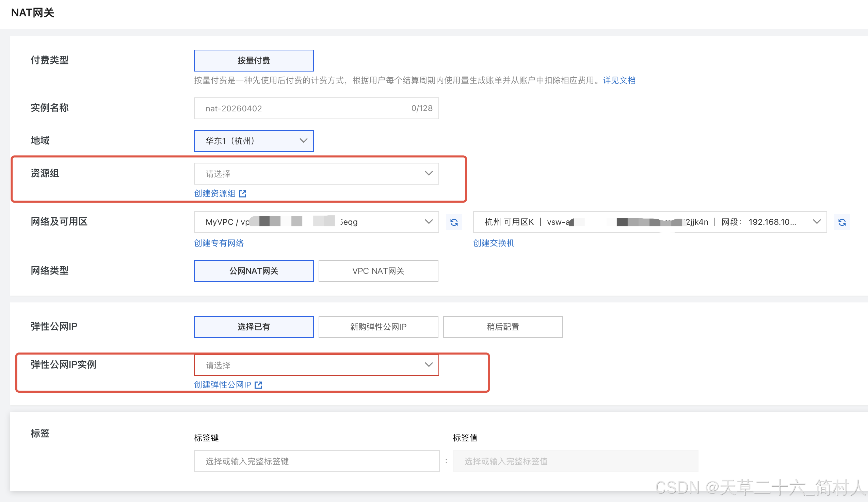Select 选择已有 elastic IP option
Screen dimensions: 868x502
[254, 327]
